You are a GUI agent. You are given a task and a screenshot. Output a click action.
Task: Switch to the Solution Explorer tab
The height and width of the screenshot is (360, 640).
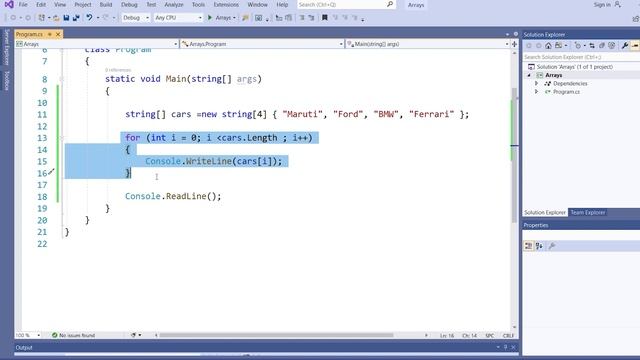pyautogui.click(x=545, y=212)
